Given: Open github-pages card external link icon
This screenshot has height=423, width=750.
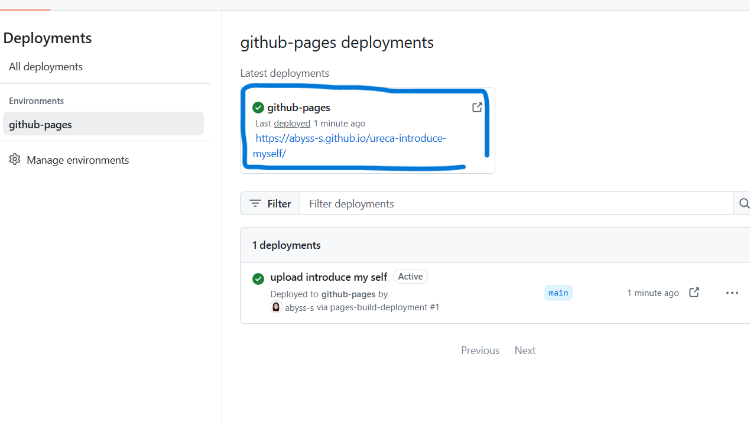Looking at the screenshot, I should tap(477, 107).
